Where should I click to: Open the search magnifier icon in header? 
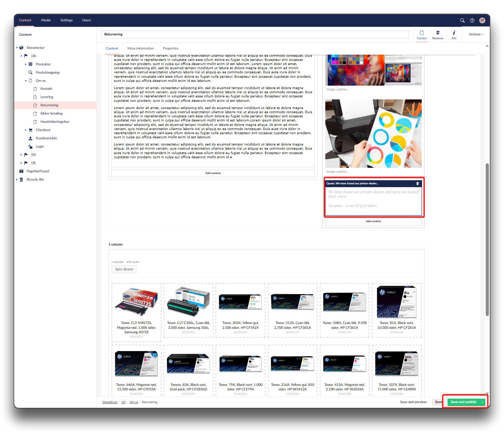(x=462, y=20)
